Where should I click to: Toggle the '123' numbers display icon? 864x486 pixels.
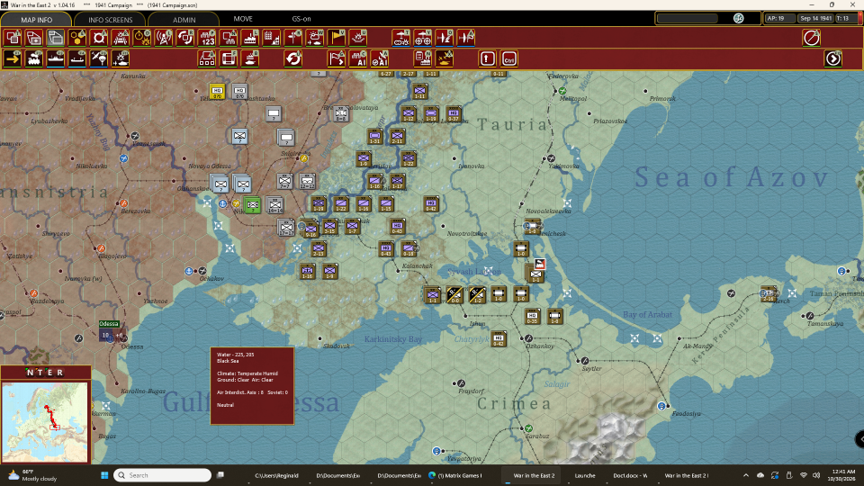click(207, 37)
